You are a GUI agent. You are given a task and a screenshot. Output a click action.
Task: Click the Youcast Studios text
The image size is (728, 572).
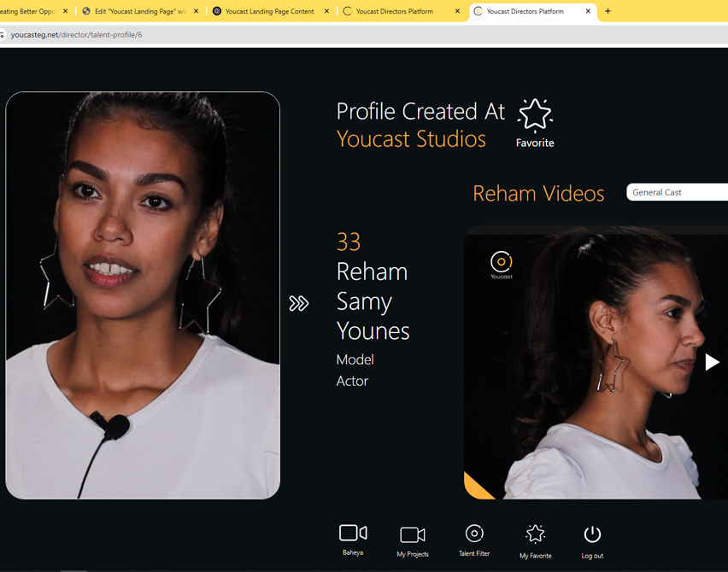click(411, 138)
